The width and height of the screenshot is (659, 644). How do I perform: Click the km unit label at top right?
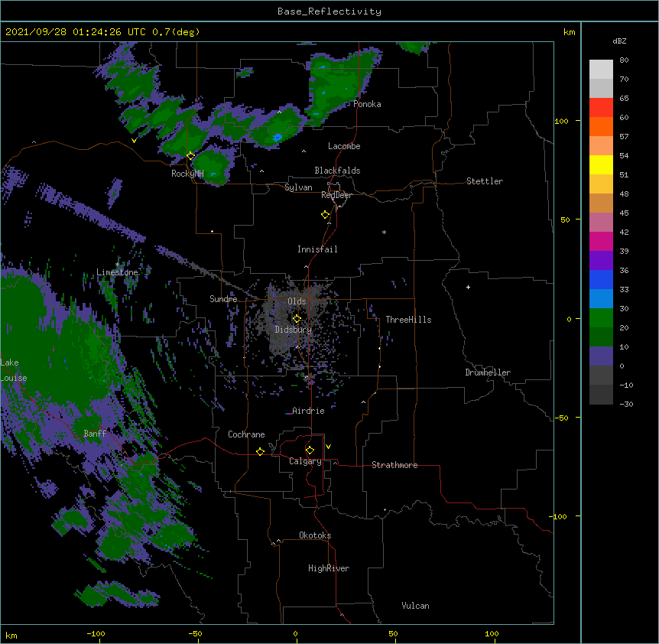pos(569,32)
